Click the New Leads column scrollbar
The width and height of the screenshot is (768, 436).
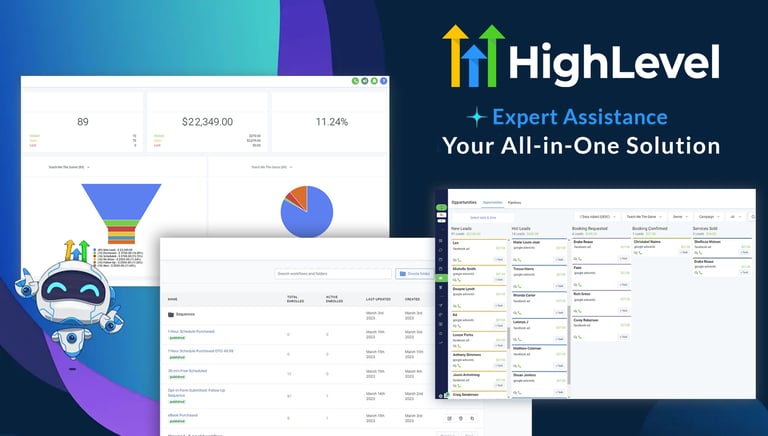508,338
